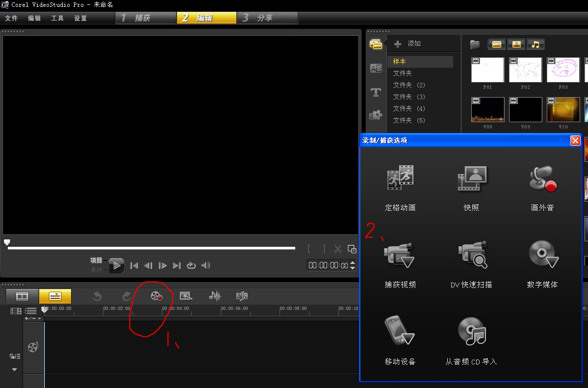Set mark-in with left bracket button
Screen dimensions: 588x388
(309, 249)
